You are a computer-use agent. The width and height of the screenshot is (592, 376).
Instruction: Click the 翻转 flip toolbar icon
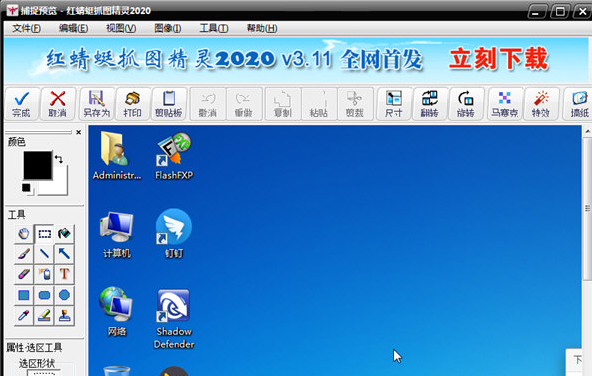[430, 104]
